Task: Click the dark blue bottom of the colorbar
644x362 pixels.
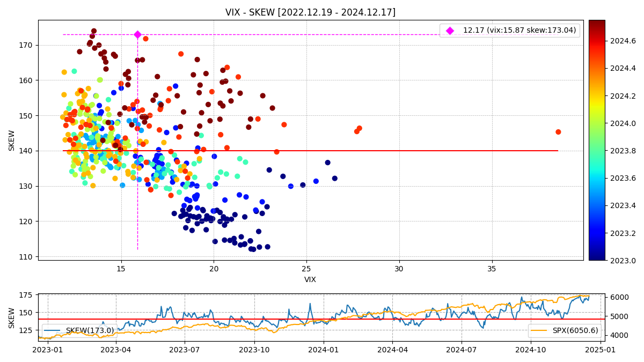Action: [596, 257]
